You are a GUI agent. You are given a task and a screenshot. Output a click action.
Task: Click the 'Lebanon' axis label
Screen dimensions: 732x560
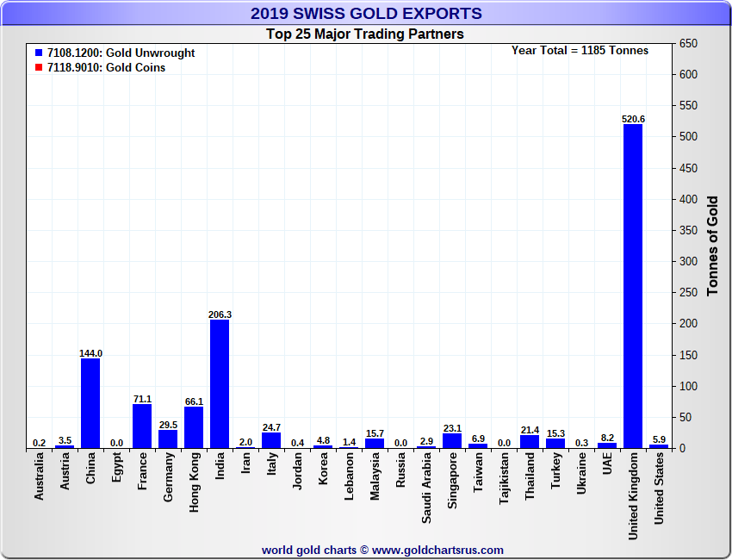pyautogui.click(x=349, y=476)
